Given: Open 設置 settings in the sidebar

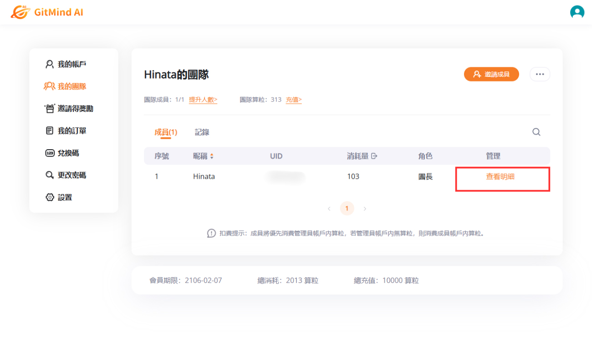Looking at the screenshot, I should 59,197.
